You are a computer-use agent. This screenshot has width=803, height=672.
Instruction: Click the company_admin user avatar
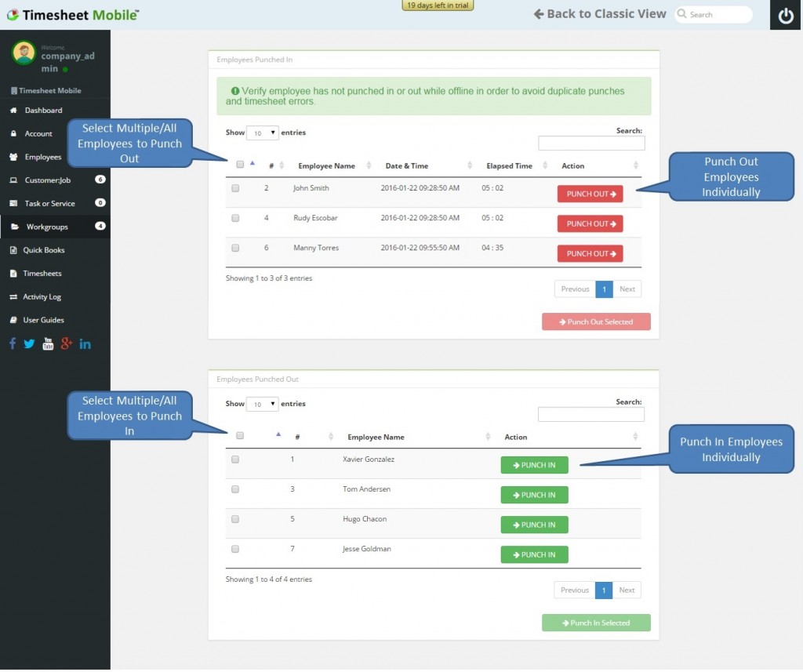[x=24, y=53]
